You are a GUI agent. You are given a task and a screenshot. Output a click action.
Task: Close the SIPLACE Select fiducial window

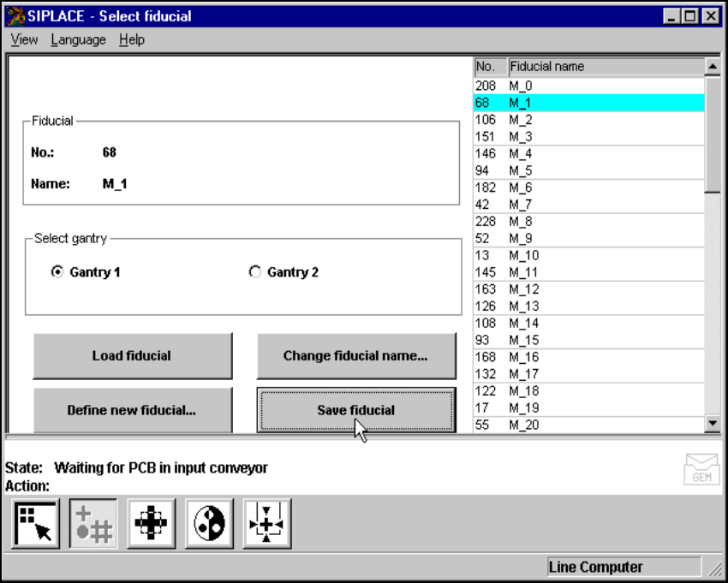point(711,17)
